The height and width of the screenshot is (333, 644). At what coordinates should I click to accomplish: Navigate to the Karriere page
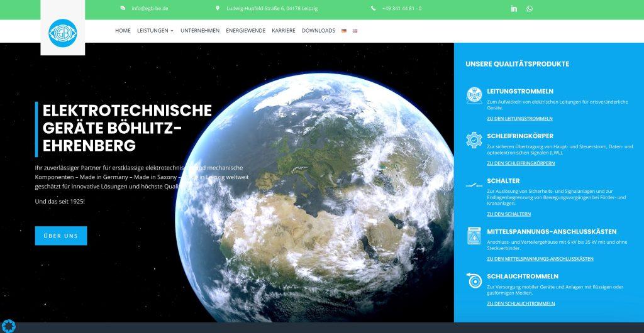(283, 31)
